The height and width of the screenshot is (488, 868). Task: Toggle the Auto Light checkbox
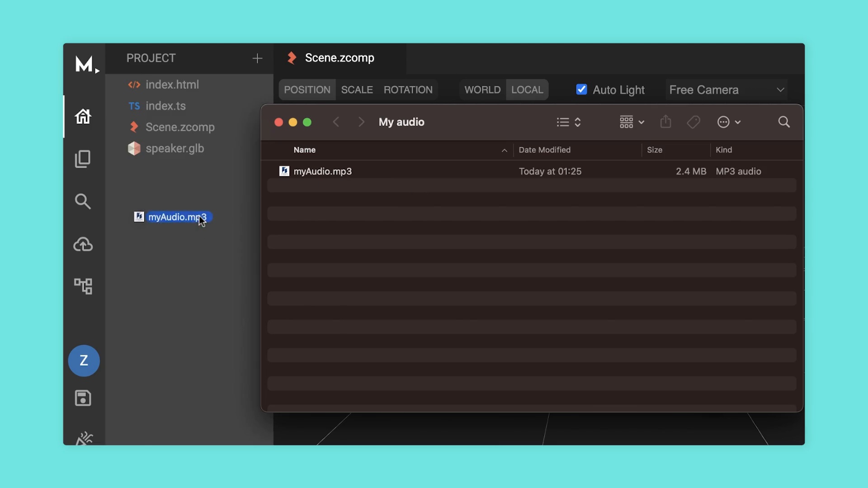(582, 89)
